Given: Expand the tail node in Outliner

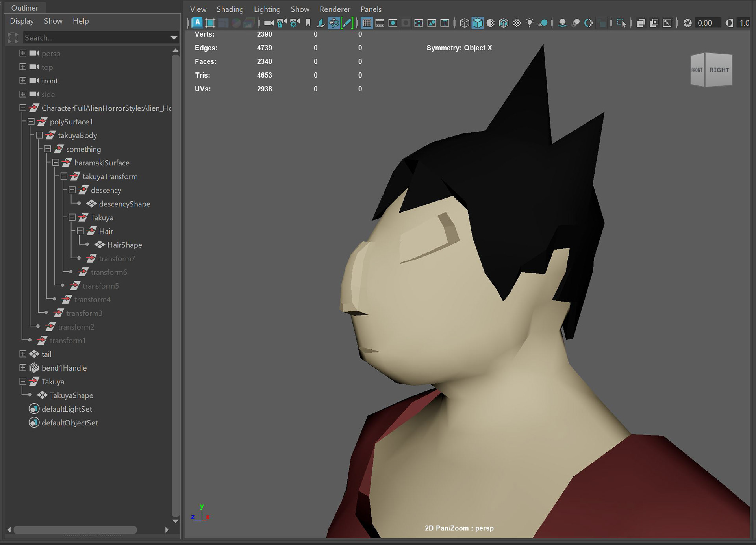Looking at the screenshot, I should point(23,354).
